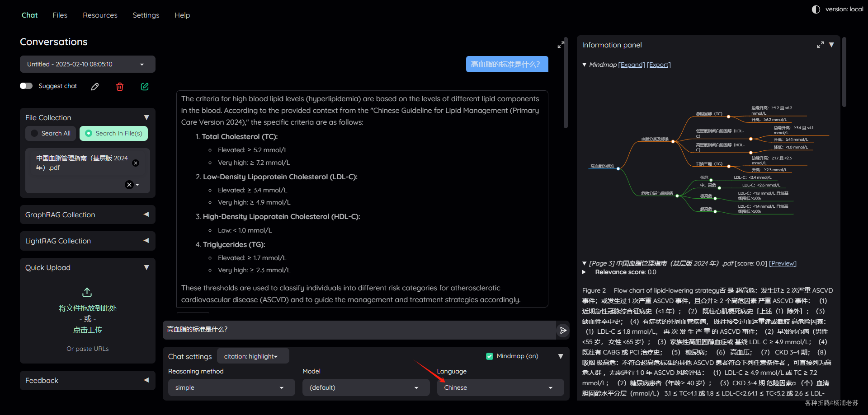868x415 pixels.
Task: Delete conversation with red trash icon
Action: click(120, 87)
